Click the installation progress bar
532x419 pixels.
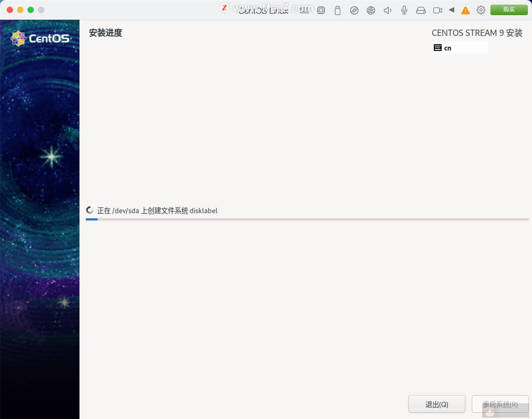[x=307, y=219]
